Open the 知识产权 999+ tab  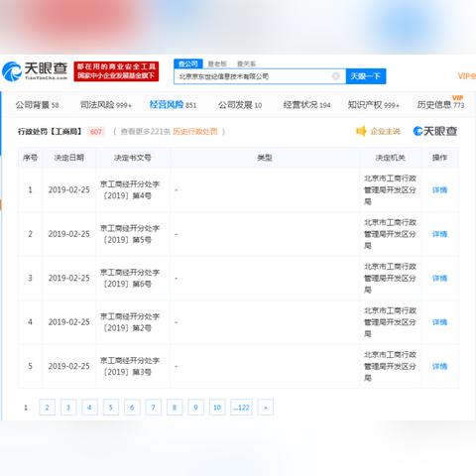point(373,105)
